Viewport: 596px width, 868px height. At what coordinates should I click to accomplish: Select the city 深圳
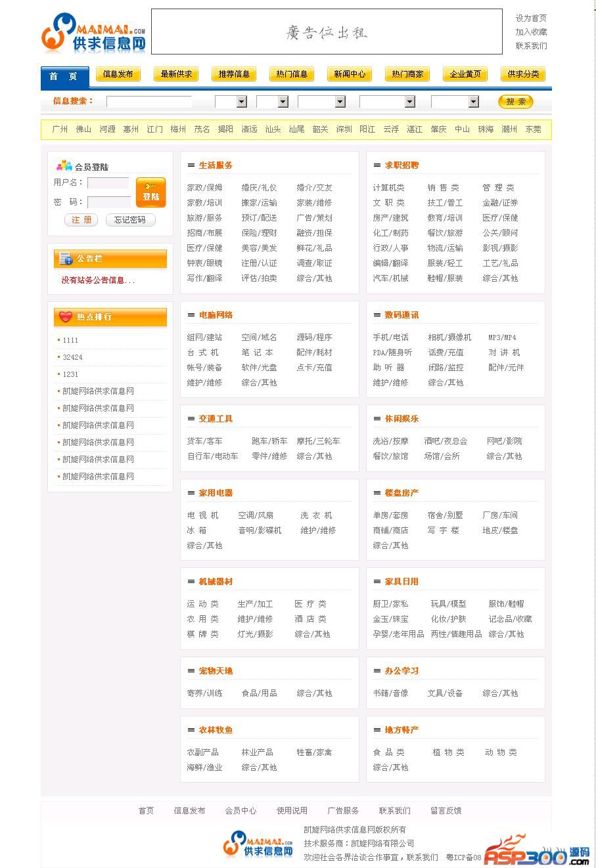344,129
